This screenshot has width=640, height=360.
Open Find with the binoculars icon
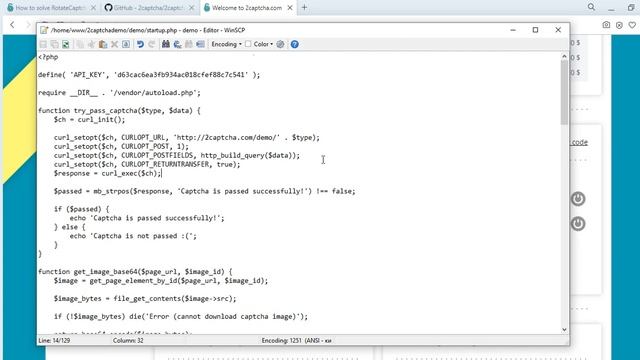point(166,44)
